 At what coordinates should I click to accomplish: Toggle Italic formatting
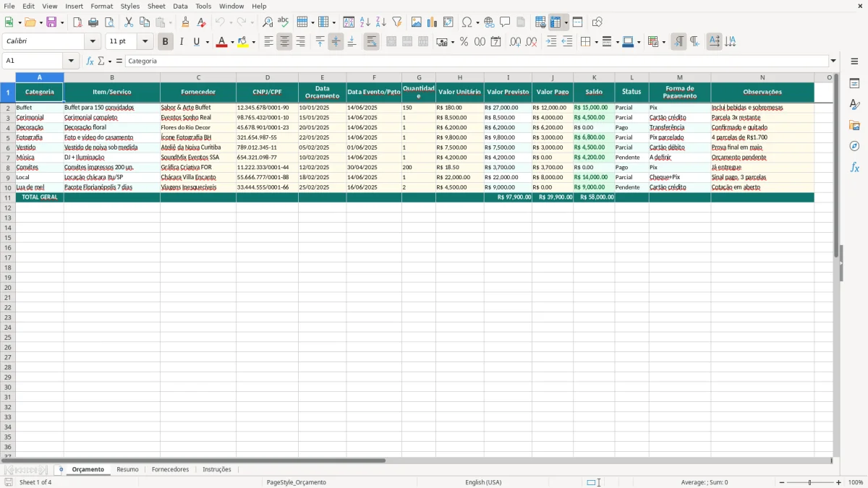(x=182, y=42)
